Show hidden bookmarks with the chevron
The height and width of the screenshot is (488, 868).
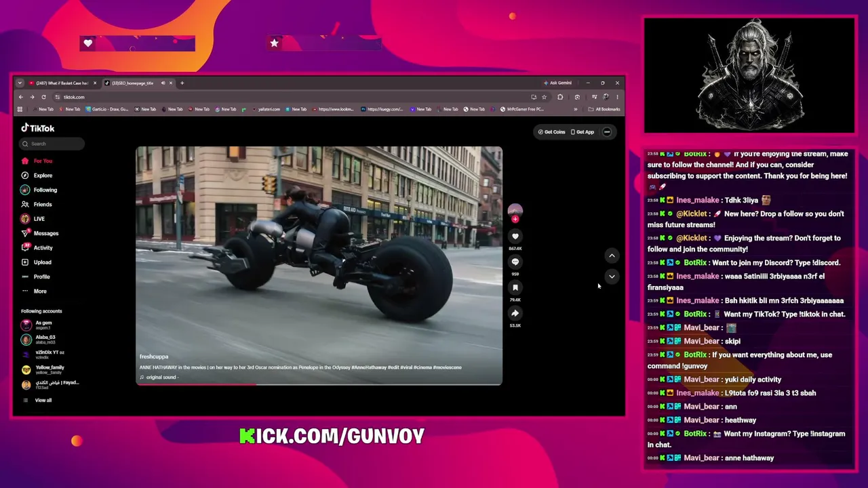[576, 109]
